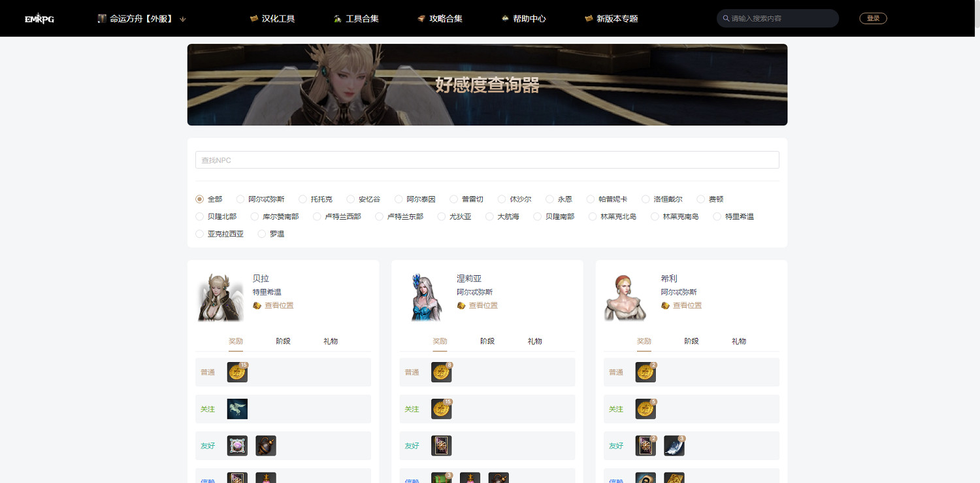Click the gold coin icon in 希利's 关注 row
This screenshot has height=483, width=980.
(645, 408)
